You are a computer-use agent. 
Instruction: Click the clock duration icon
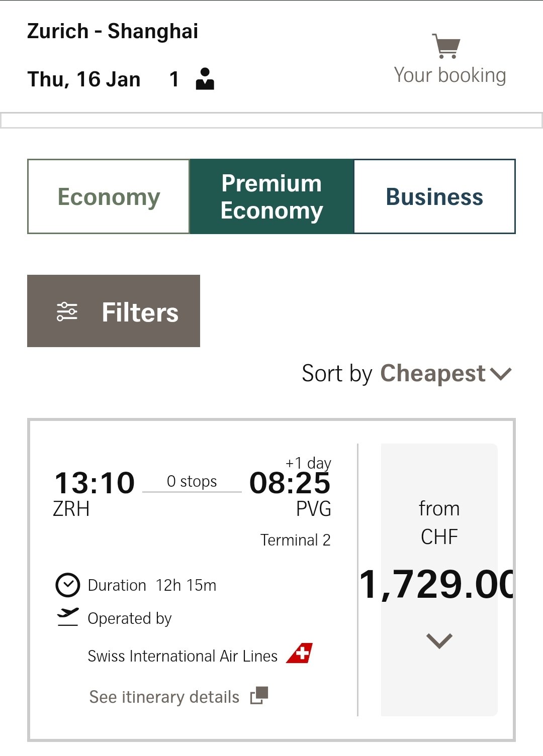tap(67, 585)
